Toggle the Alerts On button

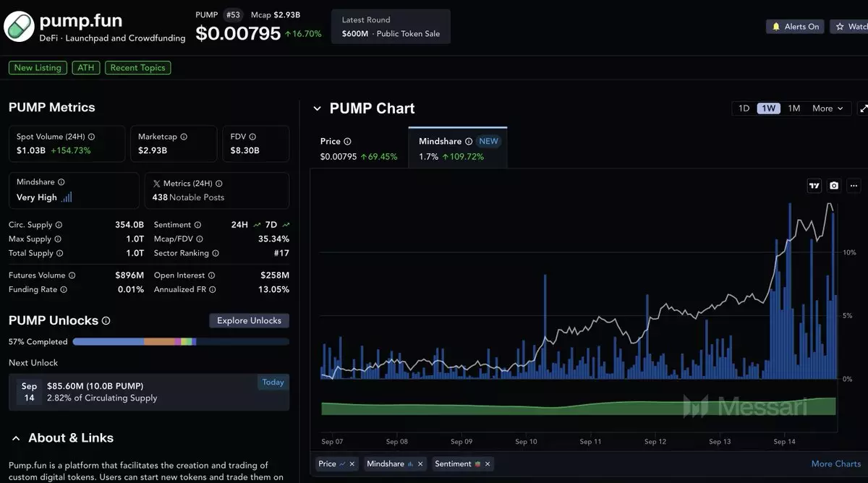[796, 27]
